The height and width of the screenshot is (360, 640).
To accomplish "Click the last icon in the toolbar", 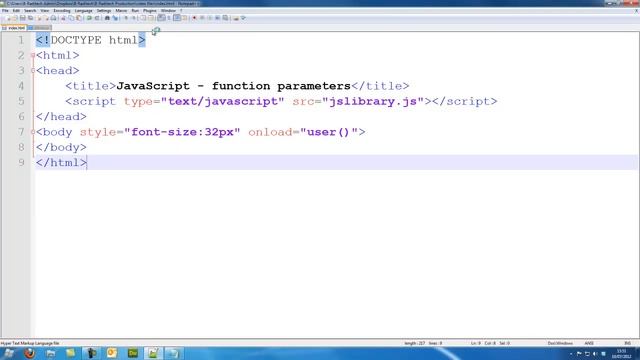I will (x=244, y=18).
